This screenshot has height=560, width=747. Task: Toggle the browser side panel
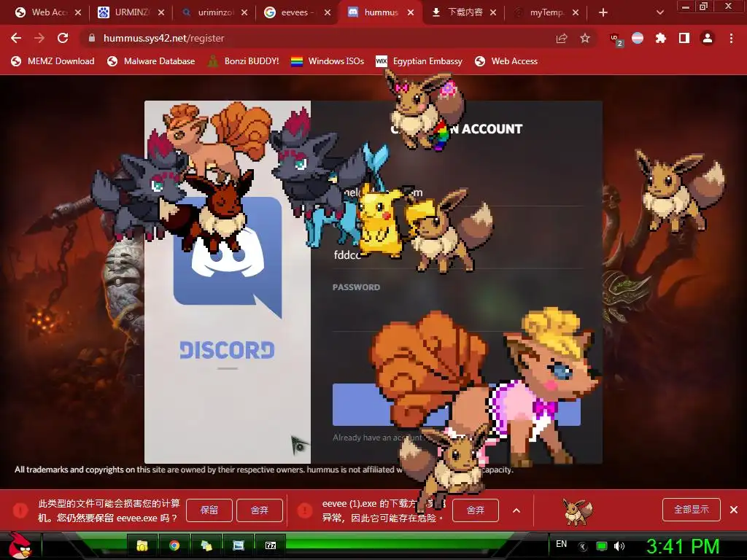(x=684, y=38)
